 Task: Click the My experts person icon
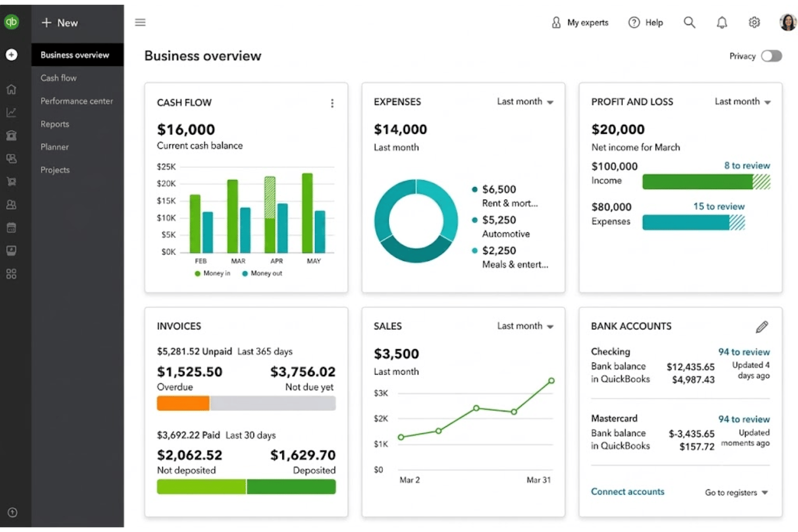pos(556,23)
